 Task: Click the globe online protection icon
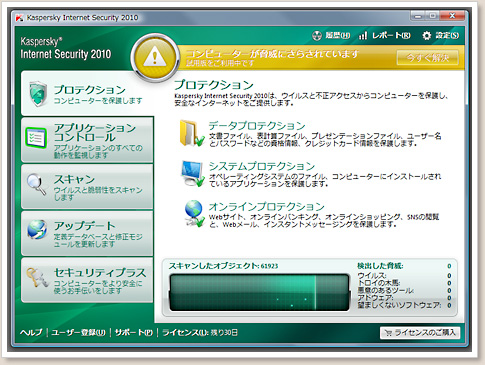pos(194,214)
